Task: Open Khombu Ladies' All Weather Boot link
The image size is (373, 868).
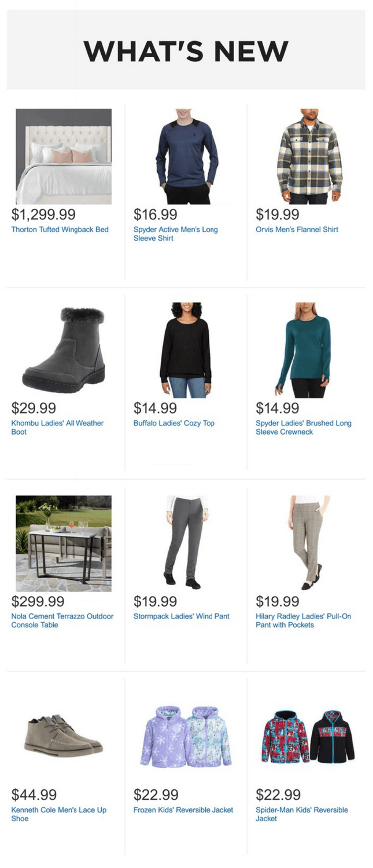Action: (x=57, y=428)
